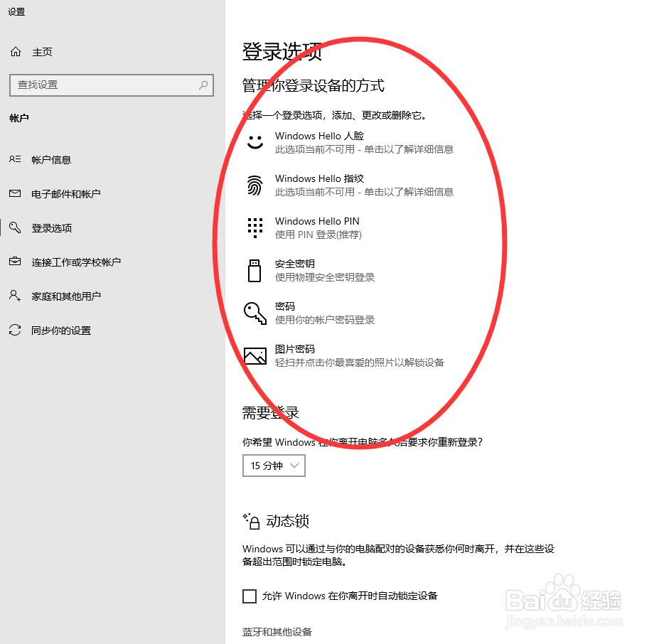Click the briefcase icon for 连接工作或学校帐户
This screenshot has height=644, width=659.
click(15, 262)
